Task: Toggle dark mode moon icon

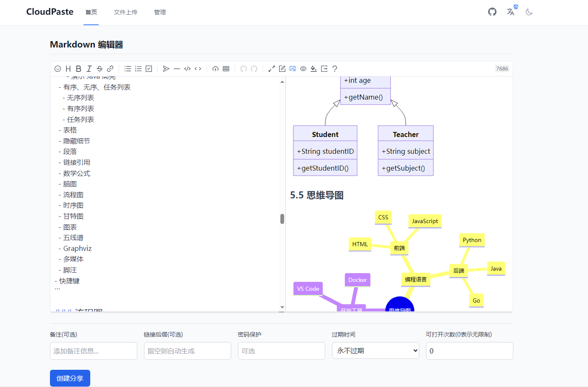Action: (529, 12)
